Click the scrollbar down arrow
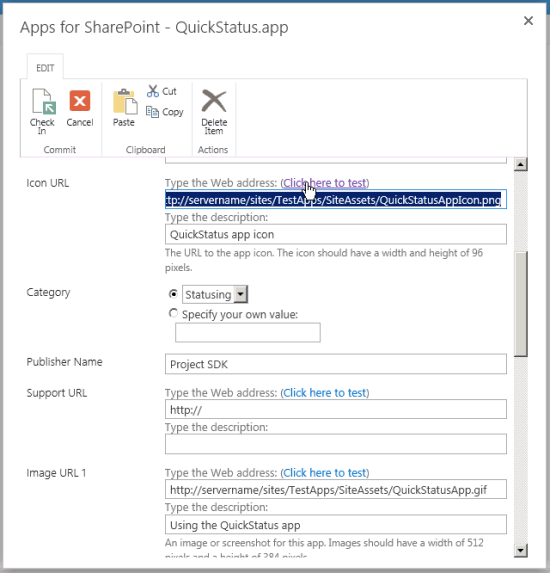 point(520,550)
